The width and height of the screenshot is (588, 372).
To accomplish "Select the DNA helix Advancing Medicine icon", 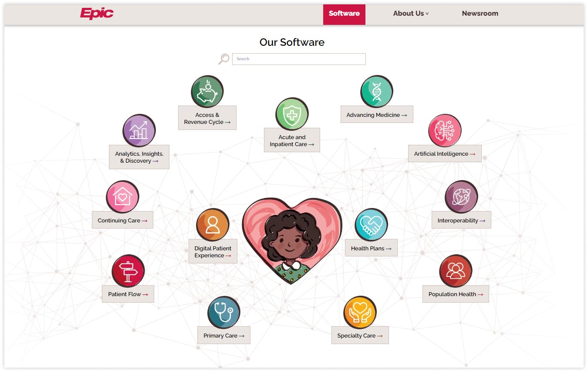I will click(x=377, y=92).
